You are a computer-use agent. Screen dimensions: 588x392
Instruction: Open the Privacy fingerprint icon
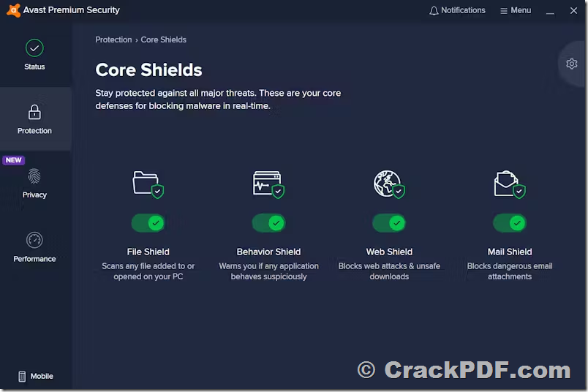click(34, 176)
